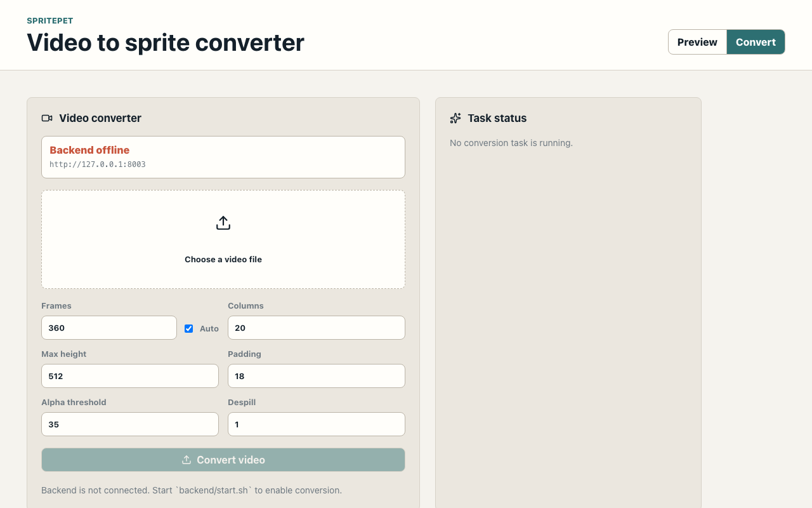Image resolution: width=812 pixels, height=508 pixels.
Task: Focus the Max height input field
Action: pyautogui.click(x=130, y=376)
